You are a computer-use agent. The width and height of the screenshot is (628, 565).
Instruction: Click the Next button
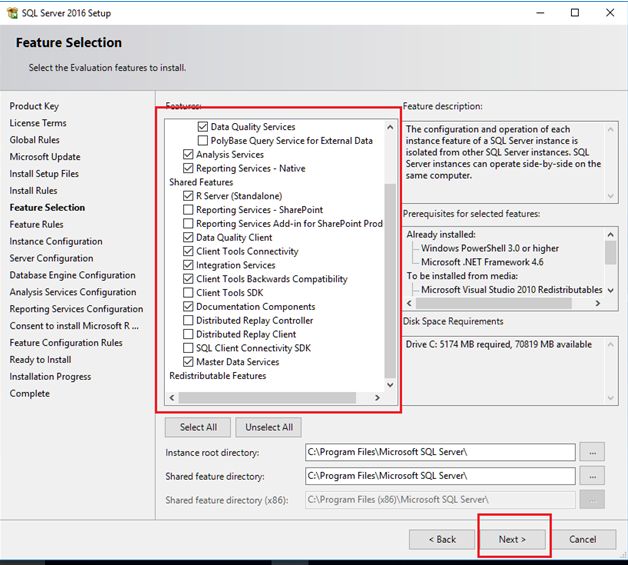tap(512, 539)
